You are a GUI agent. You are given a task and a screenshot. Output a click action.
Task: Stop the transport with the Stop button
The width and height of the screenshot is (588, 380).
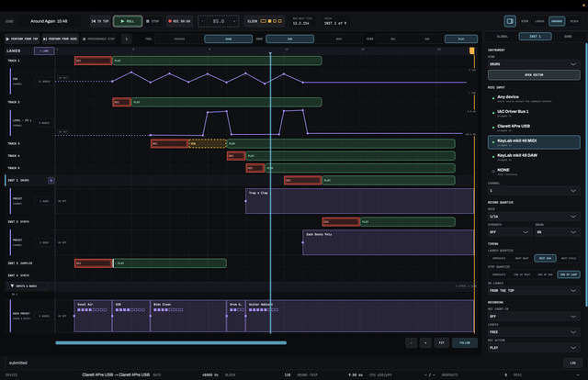pyautogui.click(x=153, y=21)
